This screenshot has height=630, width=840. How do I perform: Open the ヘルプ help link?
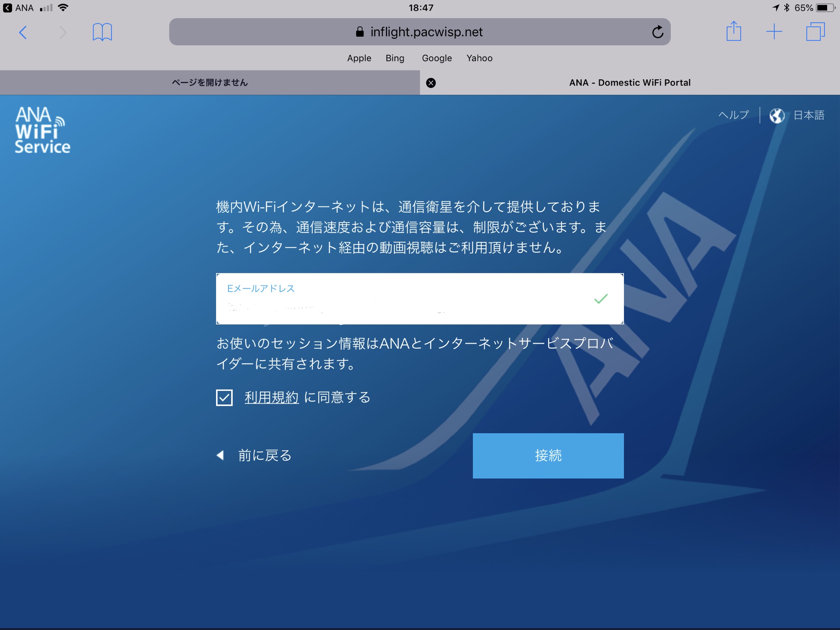pyautogui.click(x=734, y=115)
